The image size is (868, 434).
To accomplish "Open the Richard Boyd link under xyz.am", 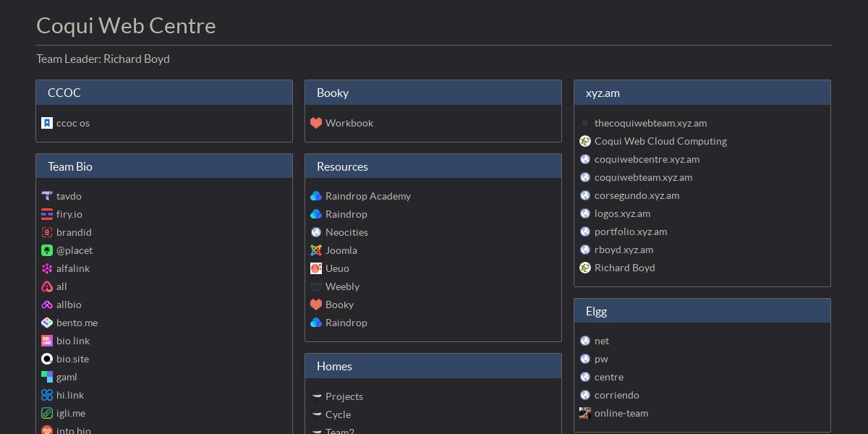I will tap(625, 268).
